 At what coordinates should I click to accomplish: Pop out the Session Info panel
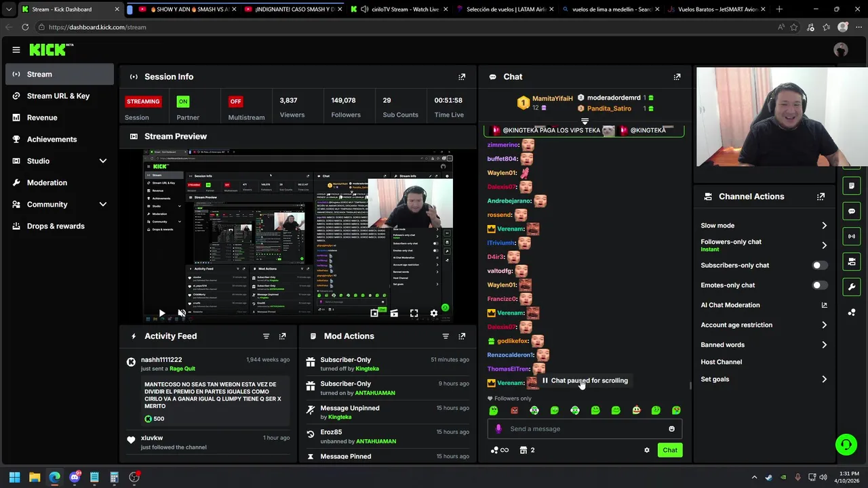click(x=462, y=77)
